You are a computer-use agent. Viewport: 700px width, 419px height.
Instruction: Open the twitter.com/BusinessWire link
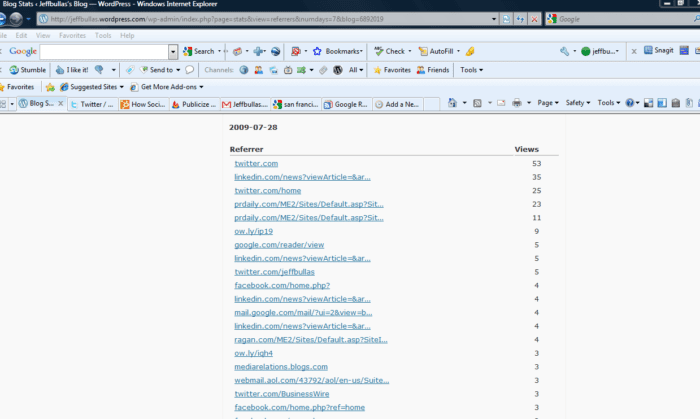[282, 394]
